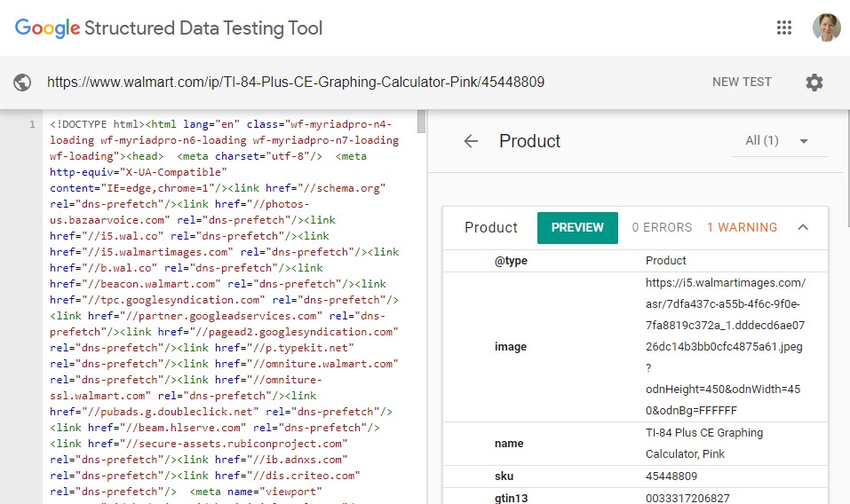Click the Walmart URL in the address bar
850x504 pixels.
click(x=296, y=82)
